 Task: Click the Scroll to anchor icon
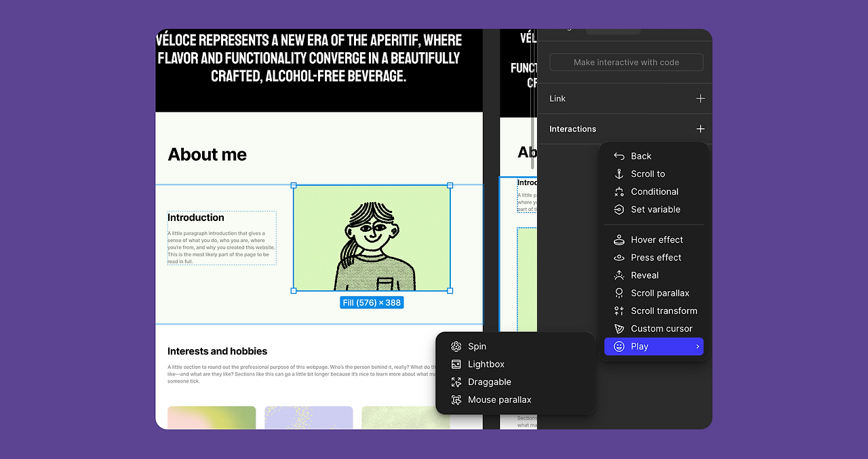click(x=618, y=174)
